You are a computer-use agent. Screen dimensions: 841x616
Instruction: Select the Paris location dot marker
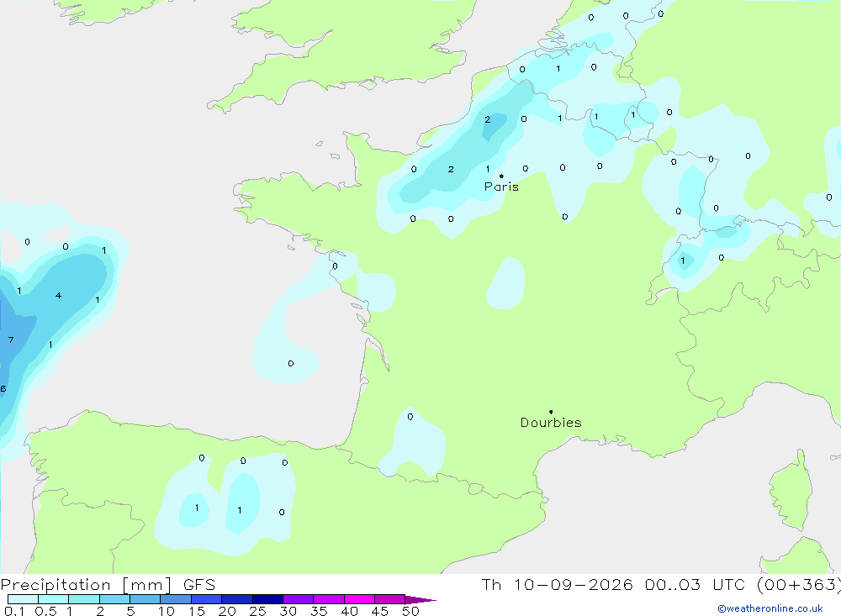pyautogui.click(x=501, y=176)
